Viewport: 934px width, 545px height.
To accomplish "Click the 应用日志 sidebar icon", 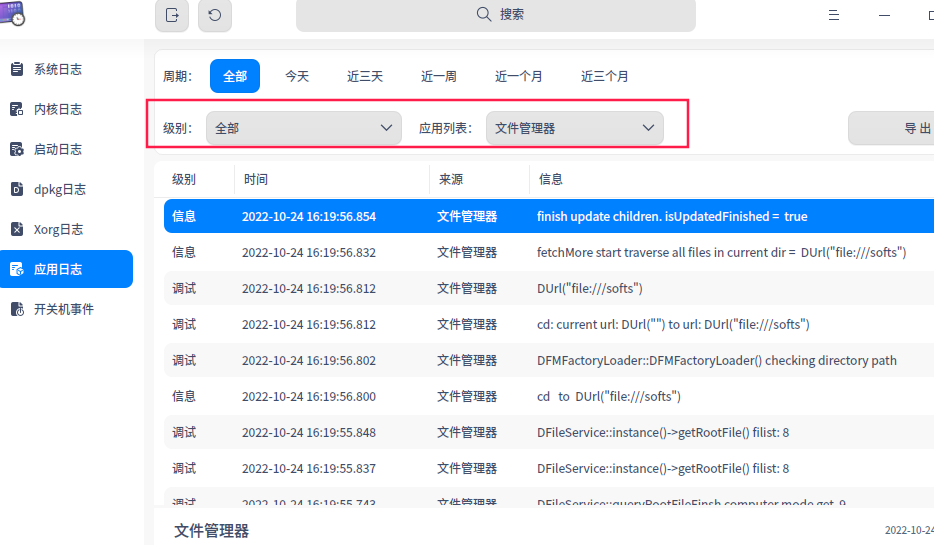I will pyautogui.click(x=17, y=269).
